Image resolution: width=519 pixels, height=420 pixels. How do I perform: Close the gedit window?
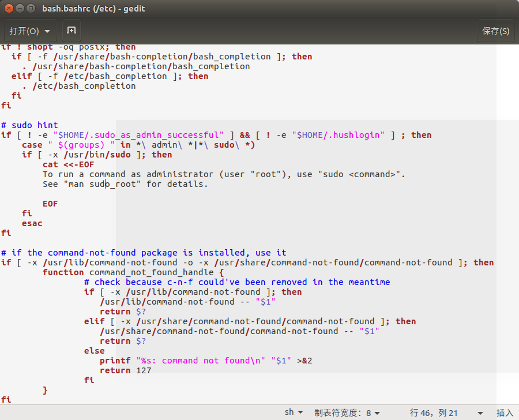(9, 8)
